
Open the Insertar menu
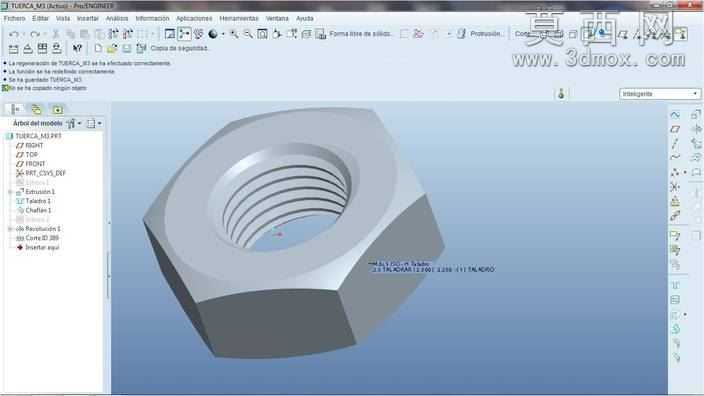(88, 18)
